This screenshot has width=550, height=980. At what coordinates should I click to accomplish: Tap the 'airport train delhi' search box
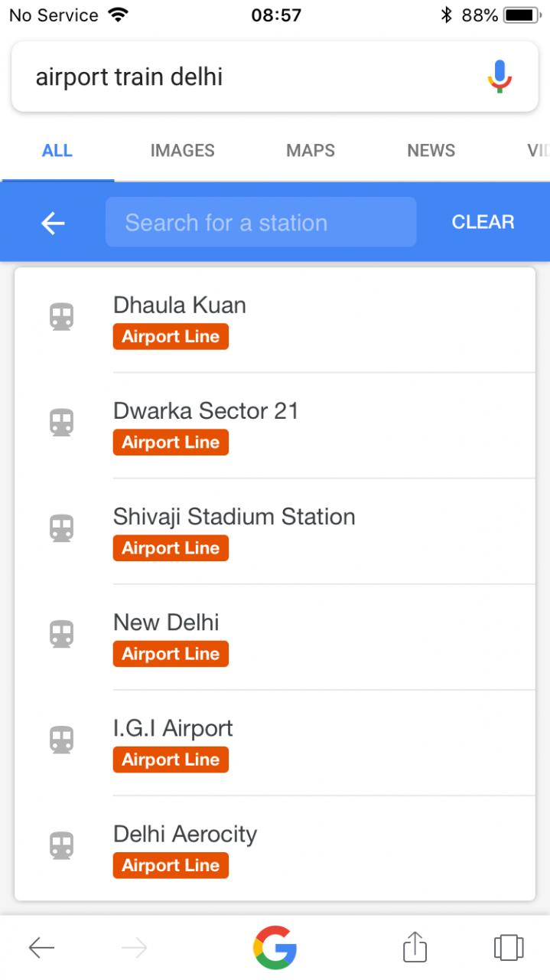coord(245,77)
